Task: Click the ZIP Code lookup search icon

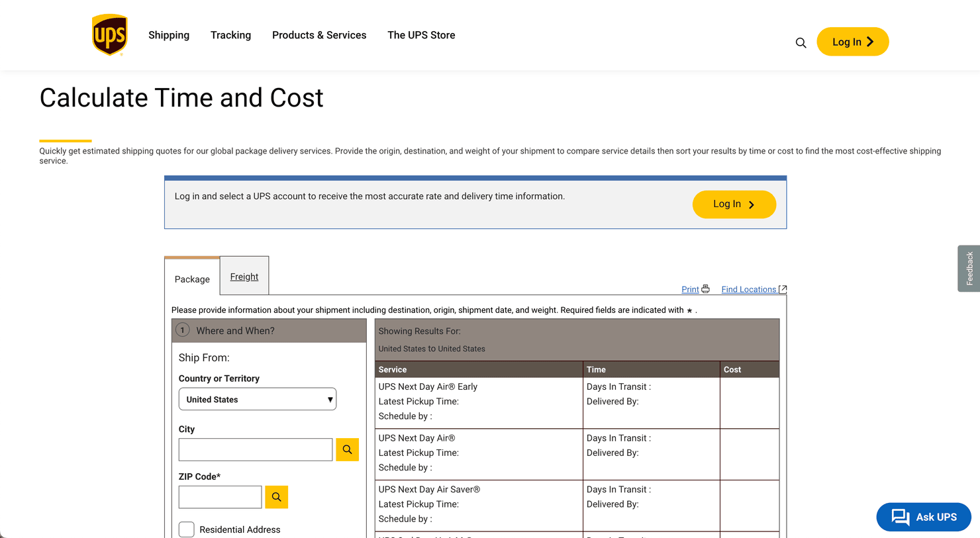Action: (x=276, y=497)
